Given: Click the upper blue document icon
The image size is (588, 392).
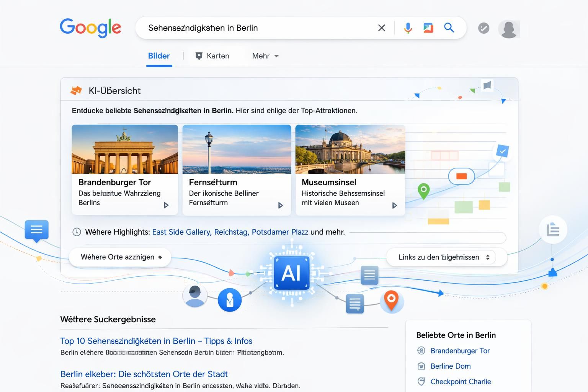Looking at the screenshot, I should point(369,275).
